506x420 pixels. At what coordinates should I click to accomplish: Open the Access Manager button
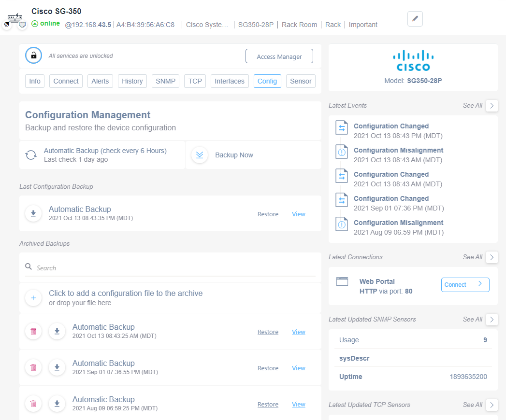[x=279, y=56]
